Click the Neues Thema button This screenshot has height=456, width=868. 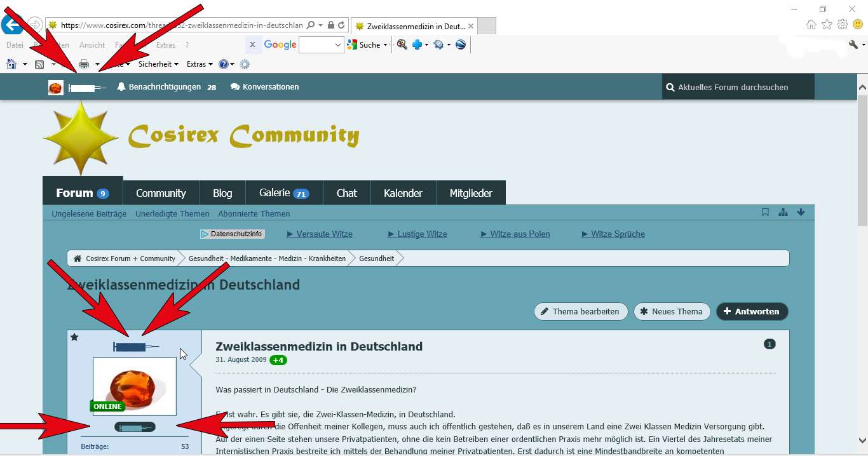[x=672, y=312]
